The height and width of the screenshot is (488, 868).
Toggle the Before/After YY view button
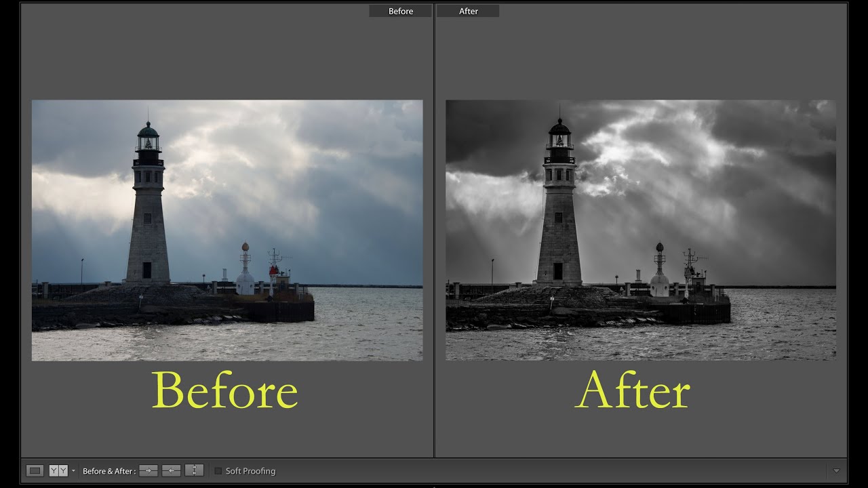[58, 470]
